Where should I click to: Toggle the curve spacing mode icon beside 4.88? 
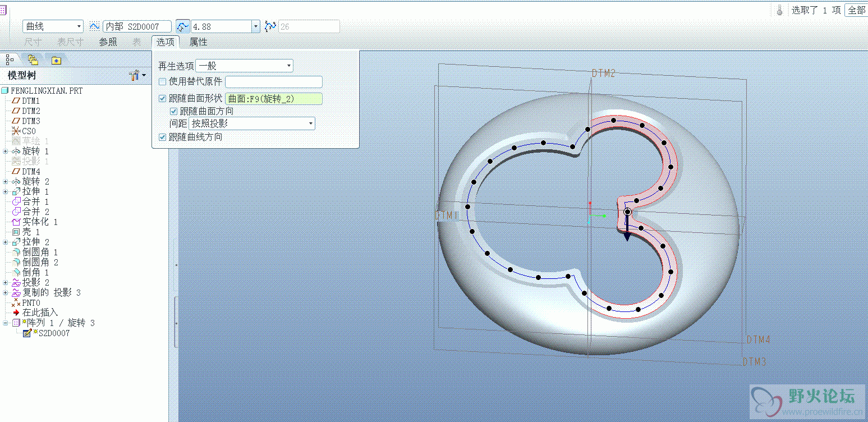(183, 26)
